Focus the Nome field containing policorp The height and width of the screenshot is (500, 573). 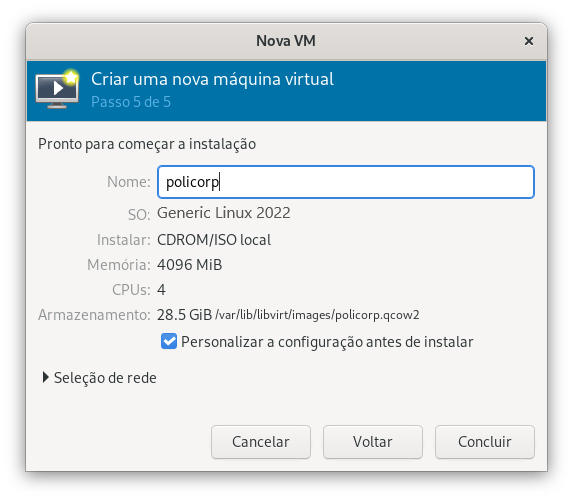coord(346,182)
